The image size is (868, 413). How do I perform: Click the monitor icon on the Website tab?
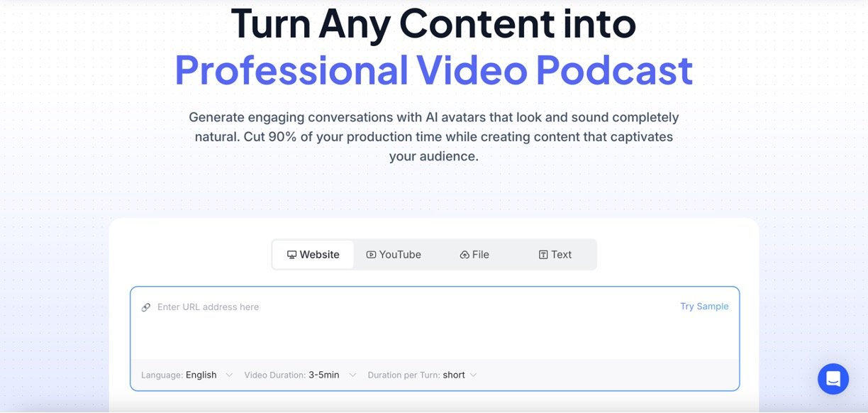click(291, 254)
